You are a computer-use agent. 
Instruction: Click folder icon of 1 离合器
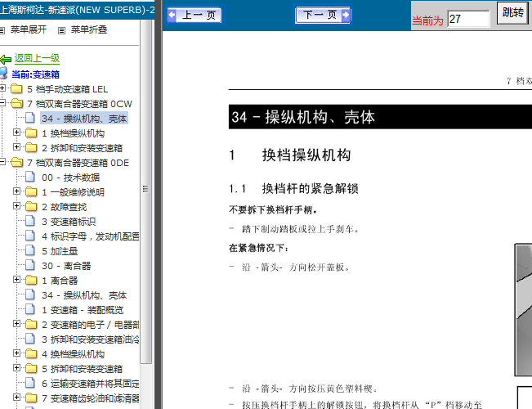[31, 281]
